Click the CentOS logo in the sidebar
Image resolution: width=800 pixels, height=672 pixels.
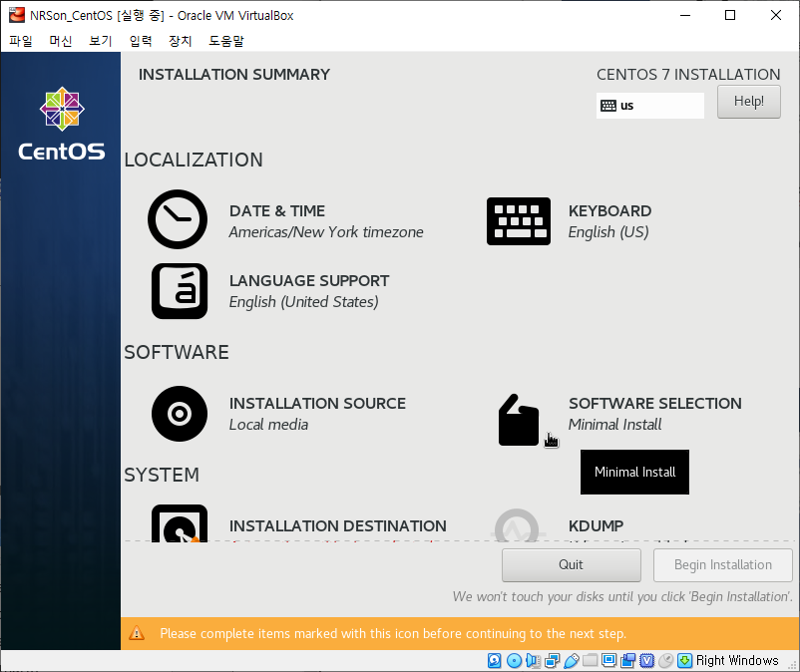click(62, 124)
